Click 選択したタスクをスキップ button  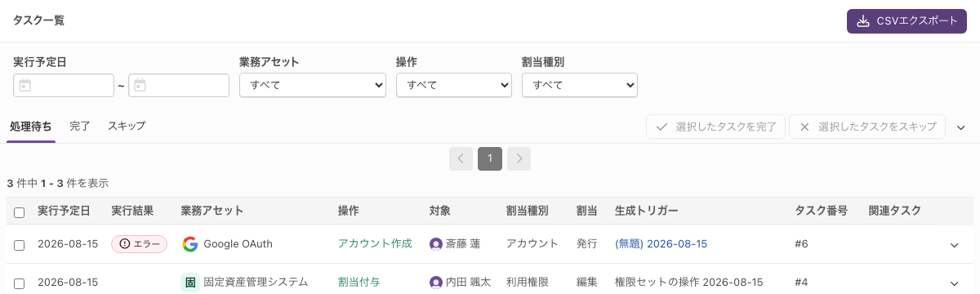coord(867,127)
